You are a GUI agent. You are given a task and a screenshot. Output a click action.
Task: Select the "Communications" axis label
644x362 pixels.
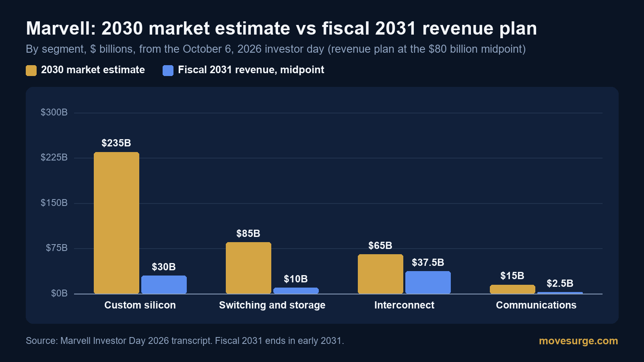pos(536,305)
